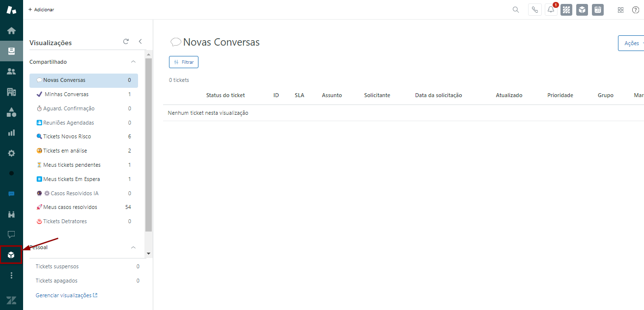This screenshot has height=310, width=644.
Task: Click the Filtrar button
Action: [x=184, y=62]
